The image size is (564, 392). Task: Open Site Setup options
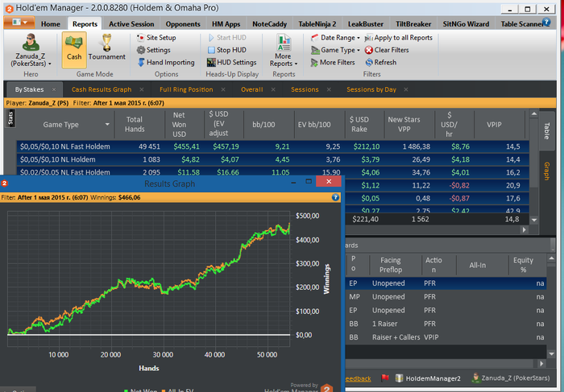pos(156,37)
